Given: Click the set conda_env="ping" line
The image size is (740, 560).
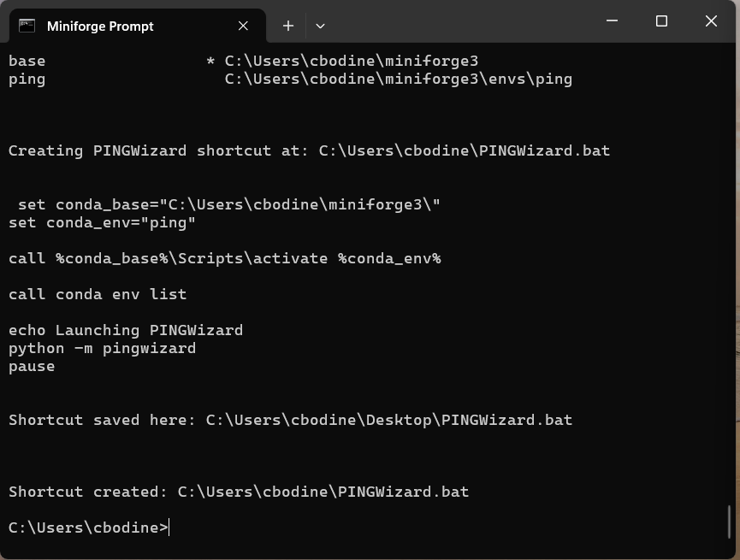Looking at the screenshot, I should coord(102,222).
